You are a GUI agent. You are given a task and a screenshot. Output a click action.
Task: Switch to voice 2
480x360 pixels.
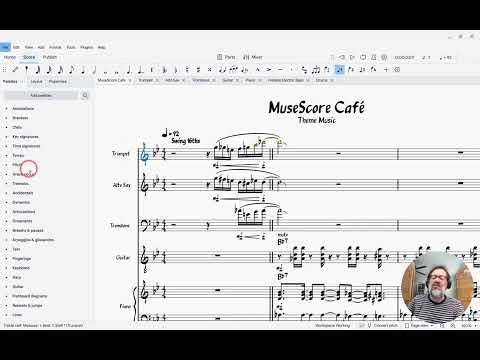click(351, 70)
